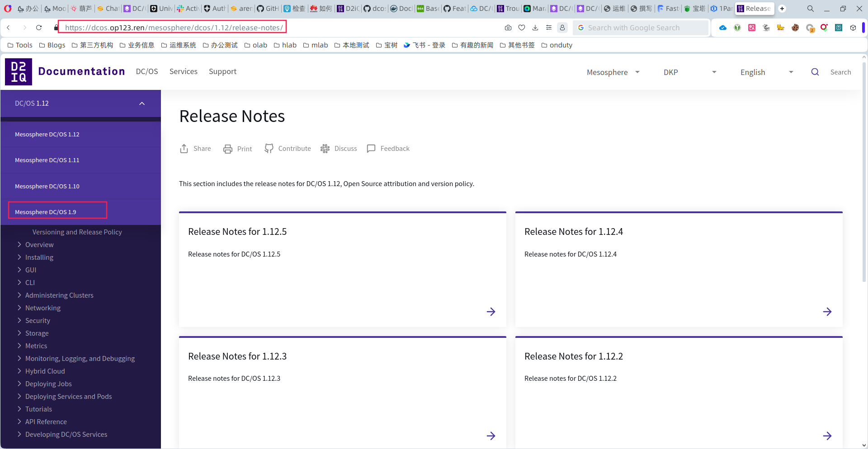Switch to the Fast browser tab
868x449 pixels.
[668, 9]
